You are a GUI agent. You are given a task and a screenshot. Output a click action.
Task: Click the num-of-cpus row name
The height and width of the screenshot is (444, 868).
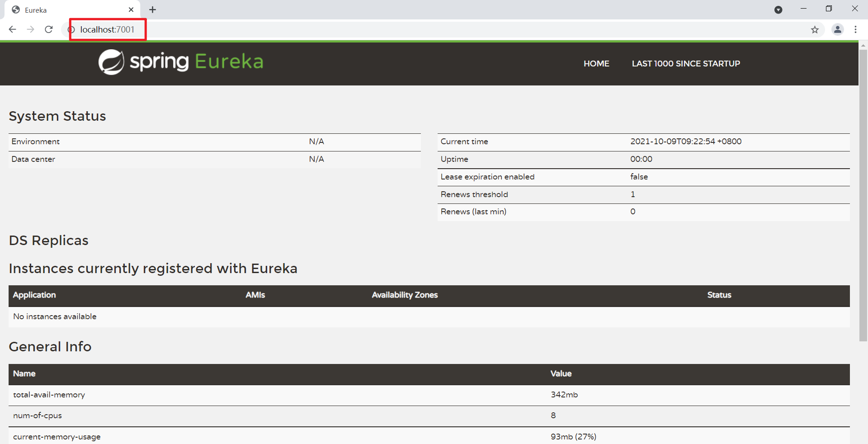coord(38,416)
